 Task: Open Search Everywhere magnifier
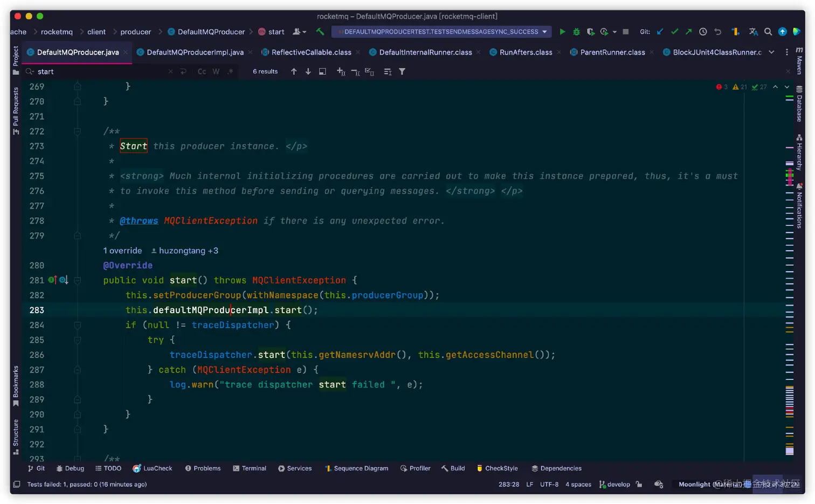click(x=768, y=32)
